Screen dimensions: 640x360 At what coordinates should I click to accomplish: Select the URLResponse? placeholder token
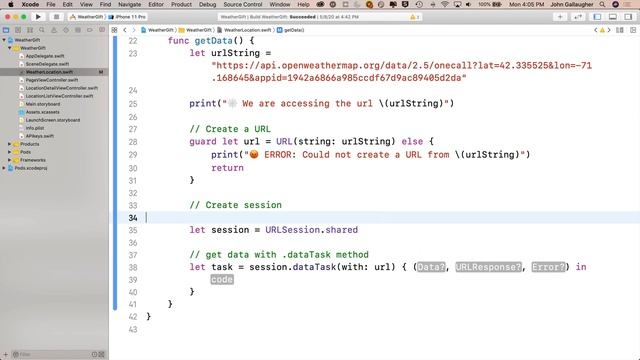tap(489, 267)
